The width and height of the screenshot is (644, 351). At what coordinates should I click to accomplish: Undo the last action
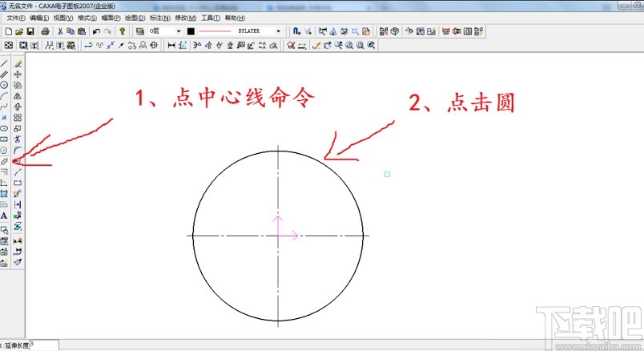pos(96,31)
